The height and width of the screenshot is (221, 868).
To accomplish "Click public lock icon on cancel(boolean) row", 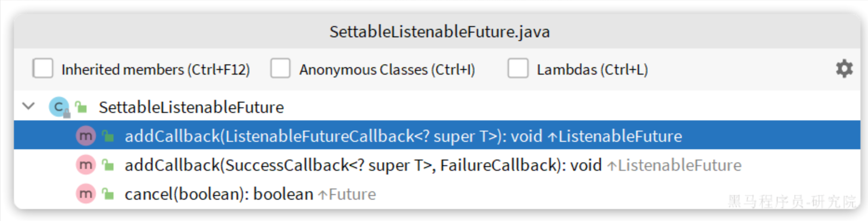I will [x=108, y=194].
